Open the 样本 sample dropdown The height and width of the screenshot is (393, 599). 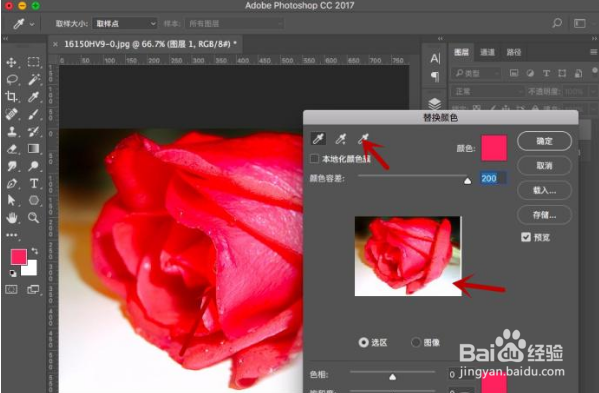pyautogui.click(x=234, y=24)
